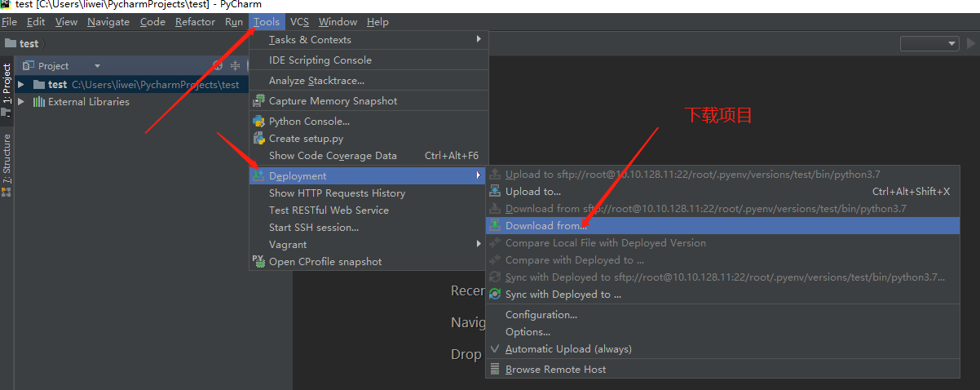Expand Tasks & Contexts submenu arrow
This screenshot has height=390, width=980.
point(479,39)
